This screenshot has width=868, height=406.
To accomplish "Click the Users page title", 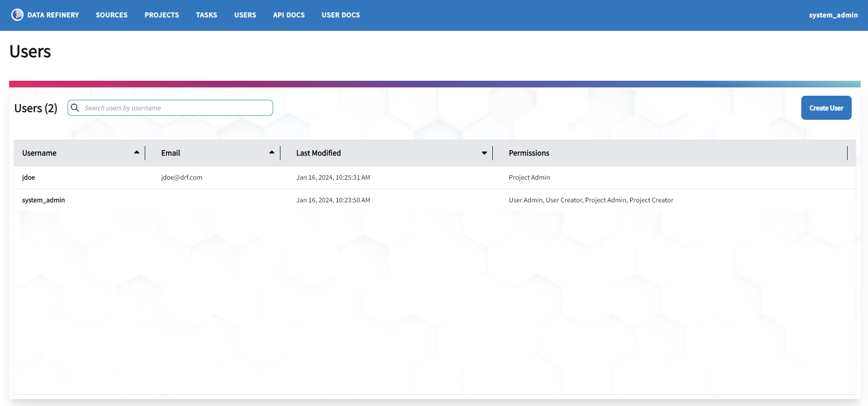I will [30, 51].
